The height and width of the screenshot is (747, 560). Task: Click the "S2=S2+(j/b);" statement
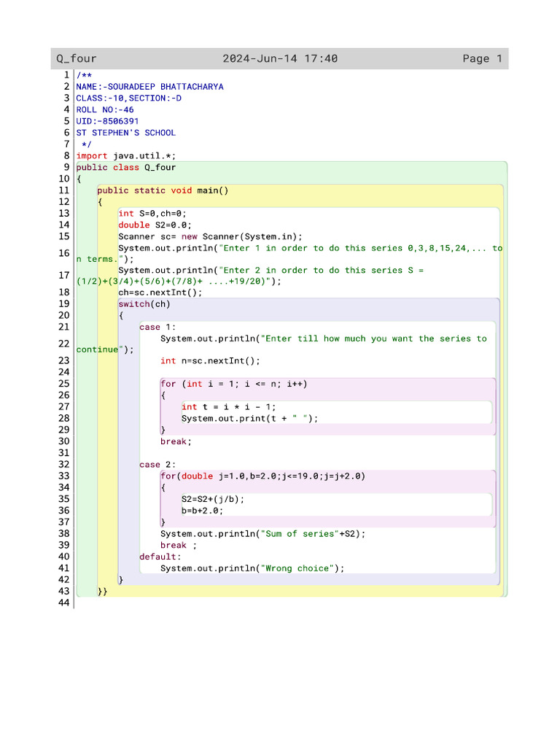tap(213, 499)
